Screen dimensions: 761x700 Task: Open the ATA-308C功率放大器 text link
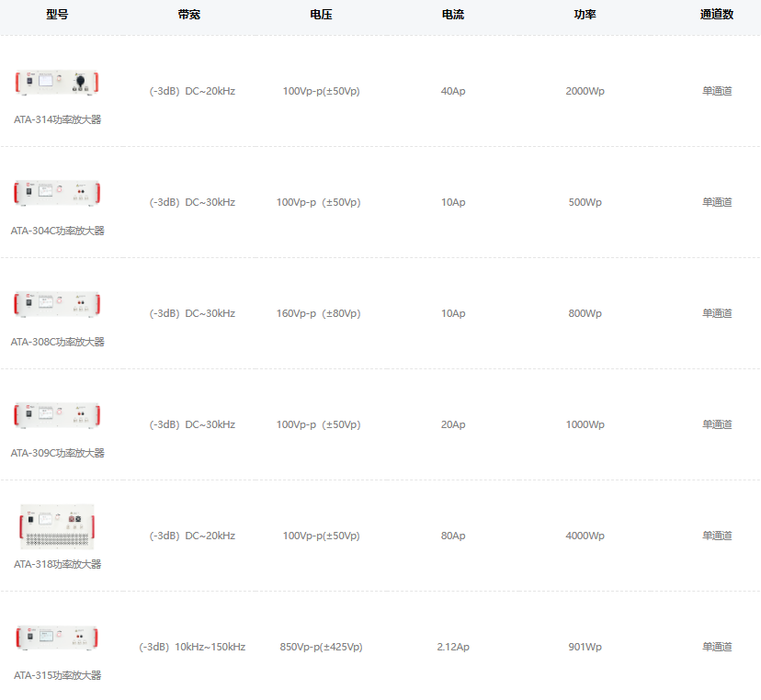point(57,342)
